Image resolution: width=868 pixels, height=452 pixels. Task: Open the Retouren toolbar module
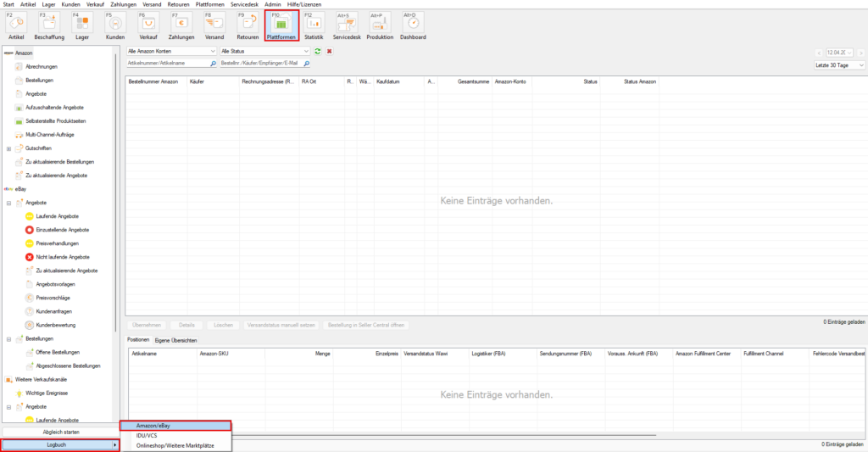(x=248, y=26)
